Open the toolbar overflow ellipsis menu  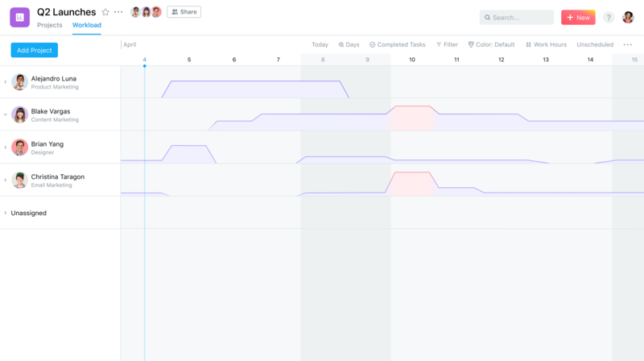(x=628, y=44)
